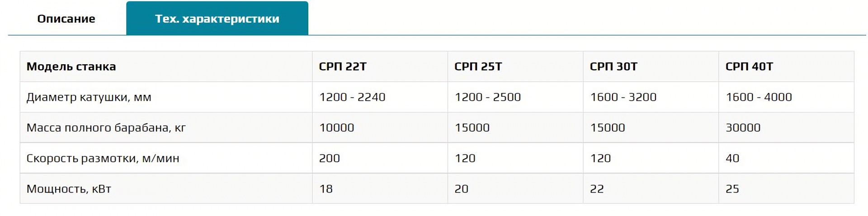Click the Масса полного барабана, кг label
Viewport: 868px width, 216px height.
click(106, 128)
